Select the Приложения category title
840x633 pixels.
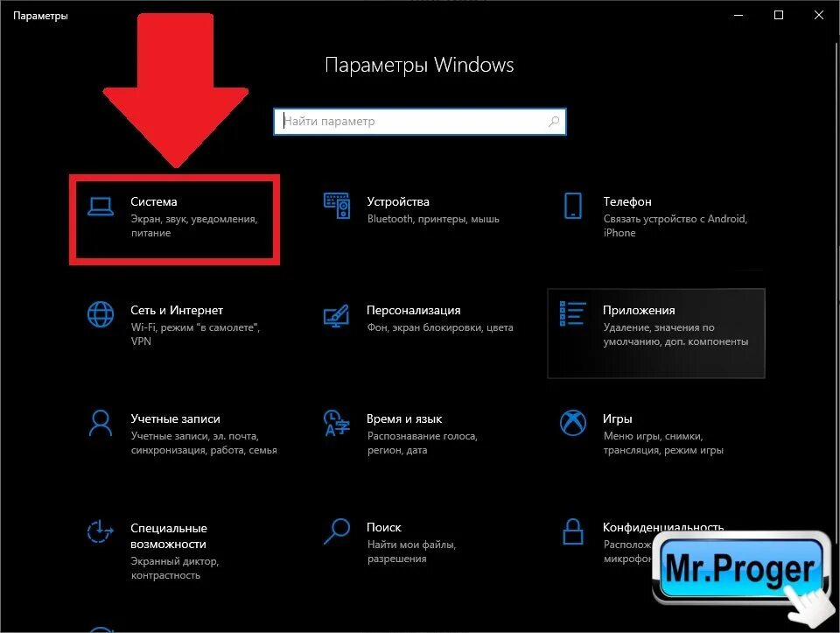pyautogui.click(x=639, y=310)
